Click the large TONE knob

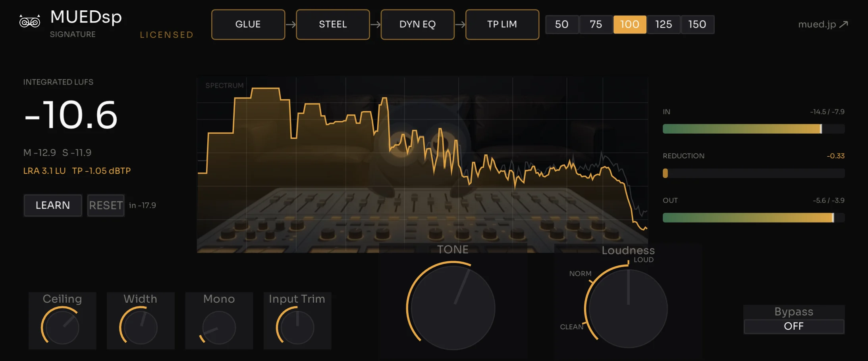click(453, 308)
